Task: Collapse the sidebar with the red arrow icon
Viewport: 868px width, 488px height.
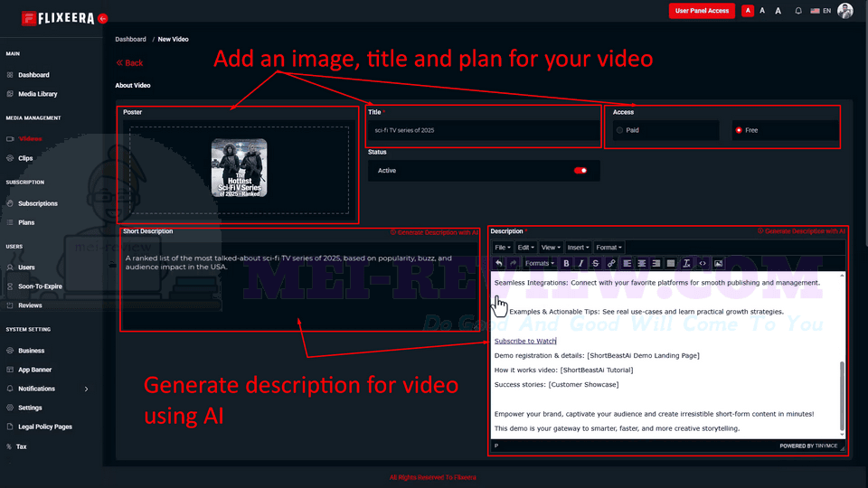Action: click(103, 18)
